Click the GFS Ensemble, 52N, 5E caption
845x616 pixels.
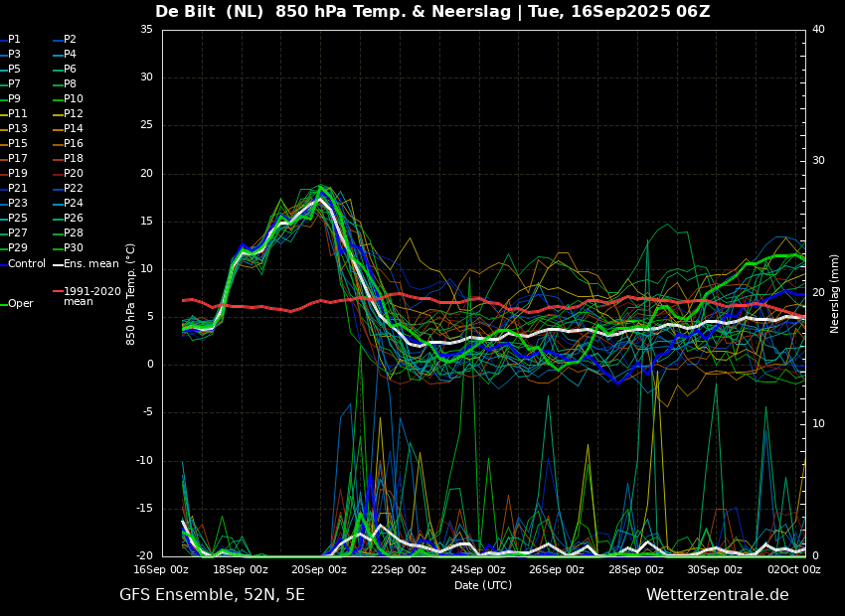click(212, 595)
